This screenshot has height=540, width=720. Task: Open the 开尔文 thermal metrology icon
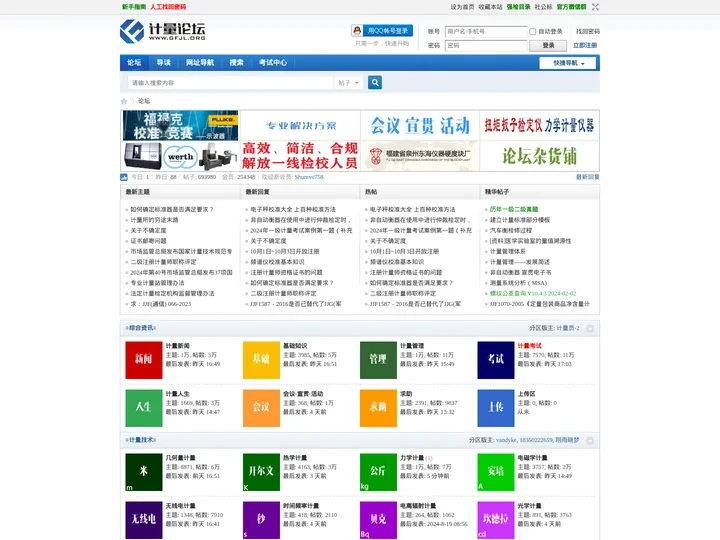pyautogui.click(x=261, y=472)
